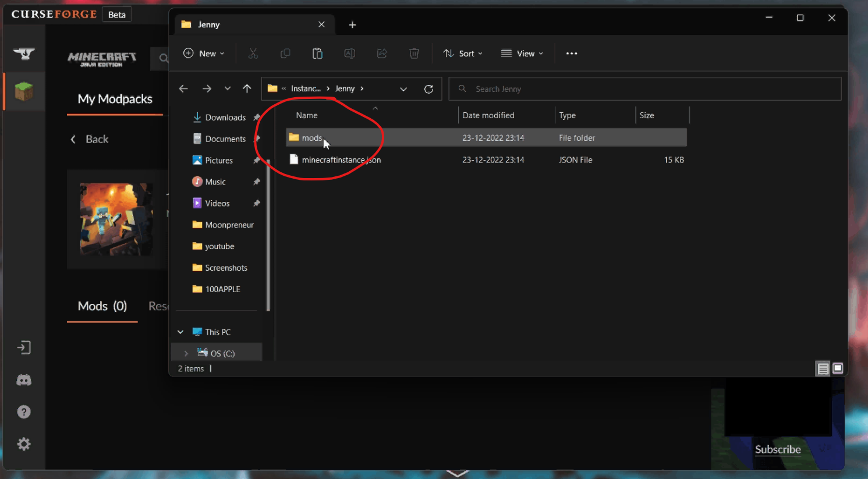Viewport: 868px width, 479px height.
Task: Click the Copy icon in Explorer toolbar
Action: [x=285, y=54]
